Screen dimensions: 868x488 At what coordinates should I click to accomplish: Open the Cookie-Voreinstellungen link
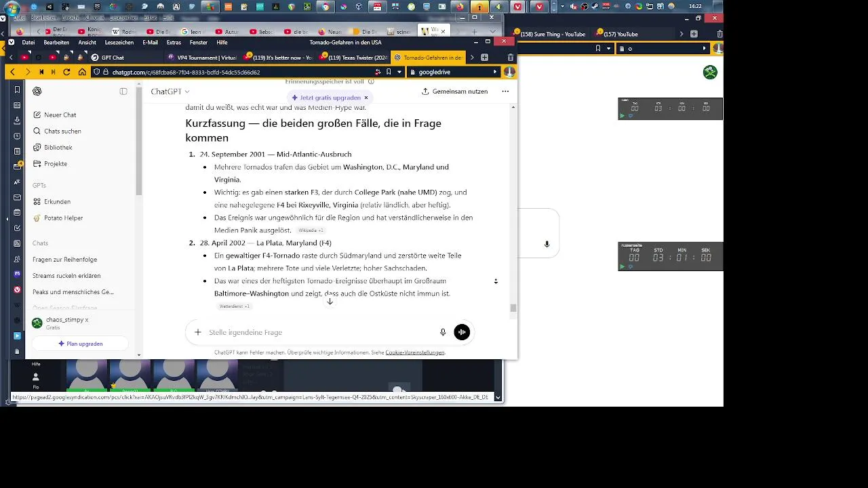(415, 352)
